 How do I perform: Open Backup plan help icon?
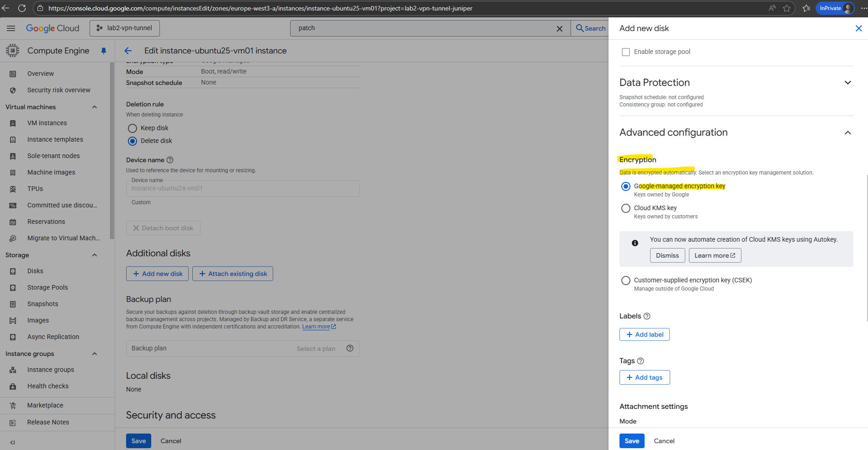click(350, 348)
